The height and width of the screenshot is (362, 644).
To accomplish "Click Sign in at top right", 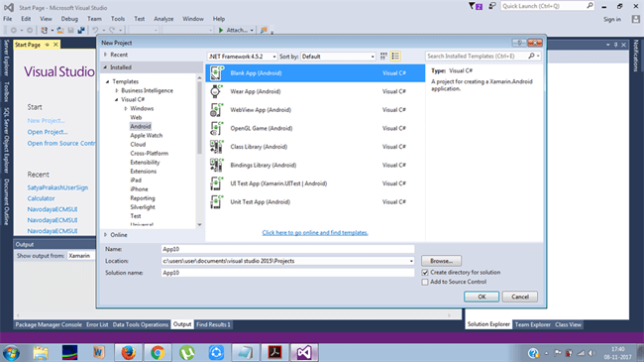I will 612,19.
